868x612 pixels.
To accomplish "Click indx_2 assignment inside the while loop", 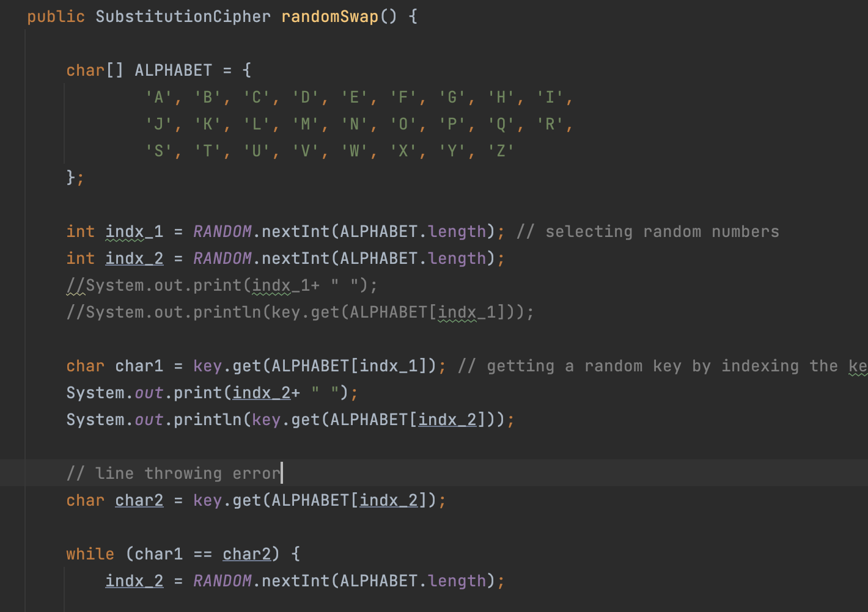I will pyautogui.click(x=134, y=581).
